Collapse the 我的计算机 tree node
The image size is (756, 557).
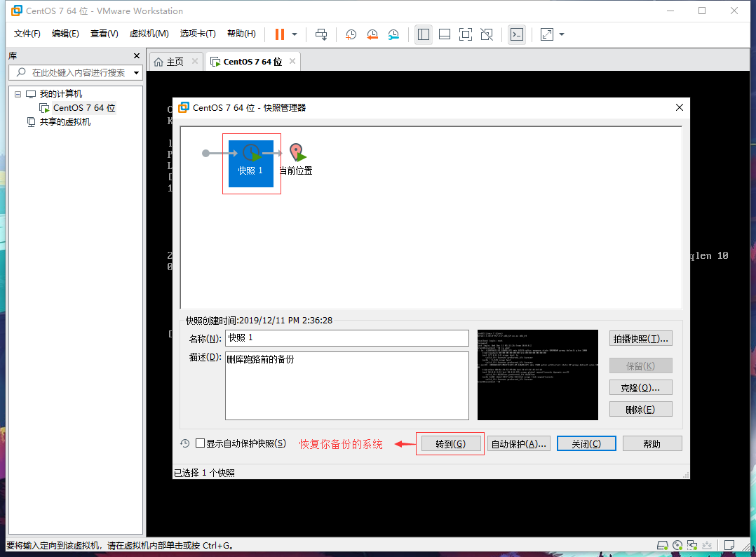point(18,94)
